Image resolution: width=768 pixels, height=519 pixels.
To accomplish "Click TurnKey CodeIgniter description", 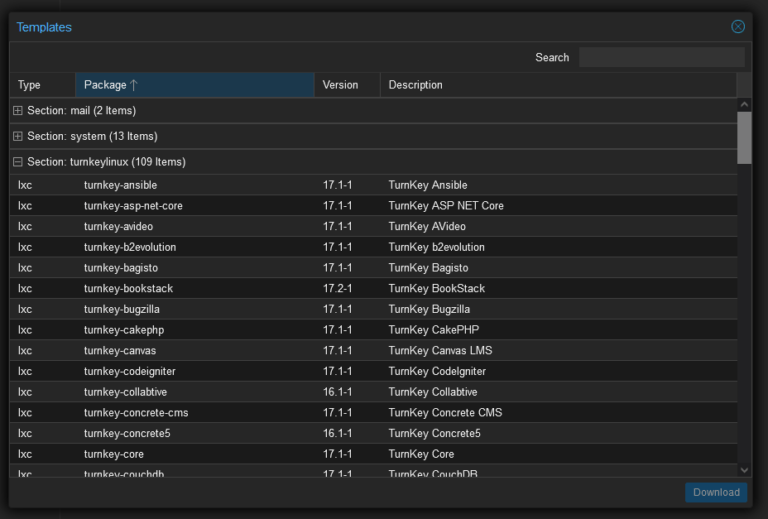I will coord(437,371).
